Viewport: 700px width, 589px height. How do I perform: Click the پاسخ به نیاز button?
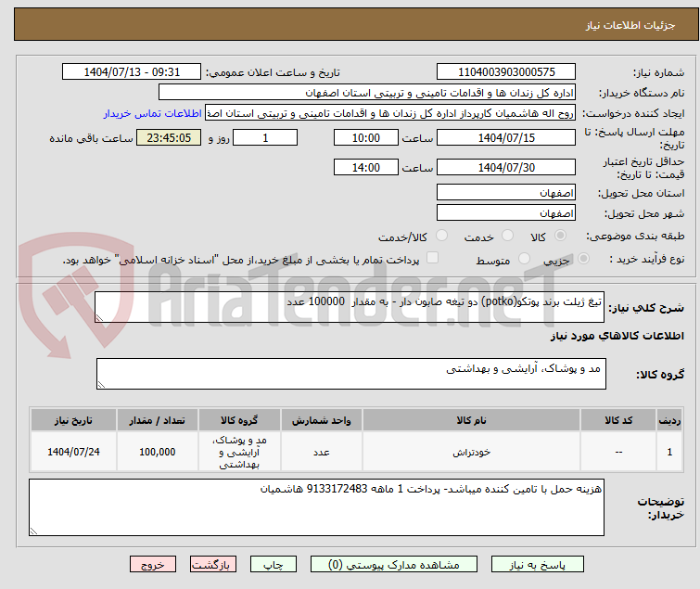tap(538, 565)
